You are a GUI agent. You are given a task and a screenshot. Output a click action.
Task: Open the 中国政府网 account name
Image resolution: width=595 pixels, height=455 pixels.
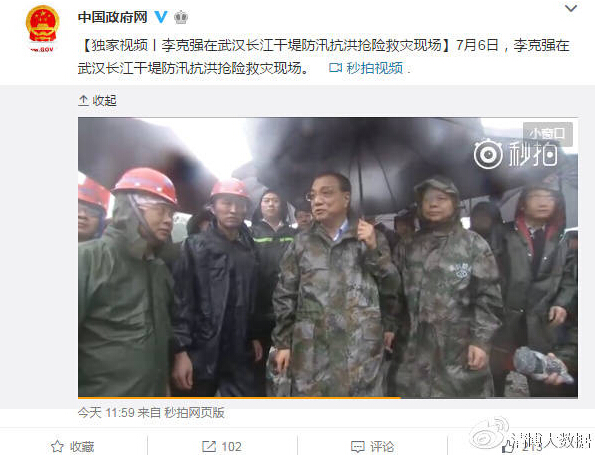[113, 17]
